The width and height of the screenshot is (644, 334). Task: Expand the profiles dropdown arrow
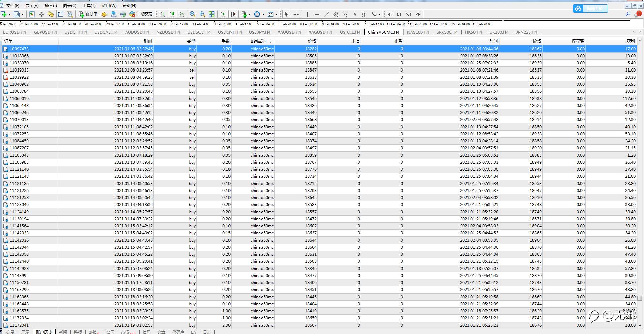pos(23,14)
